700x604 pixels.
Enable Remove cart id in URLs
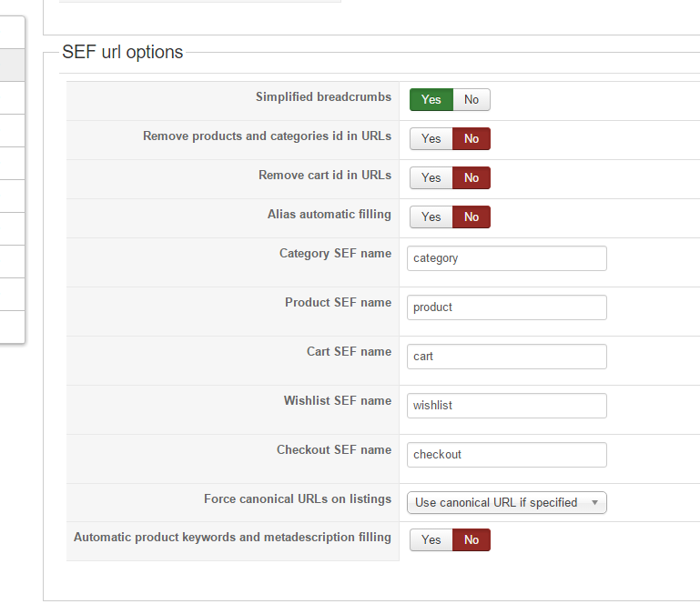(x=431, y=177)
